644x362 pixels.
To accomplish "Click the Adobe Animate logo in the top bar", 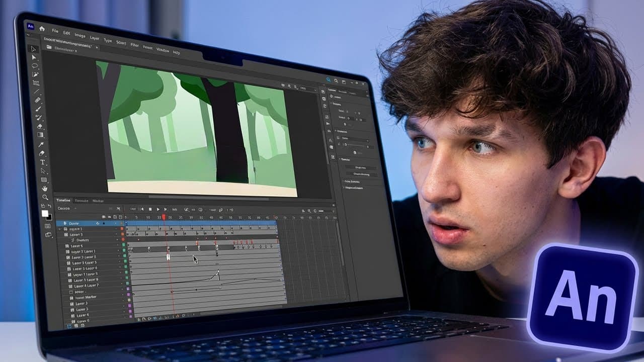I will [x=31, y=27].
